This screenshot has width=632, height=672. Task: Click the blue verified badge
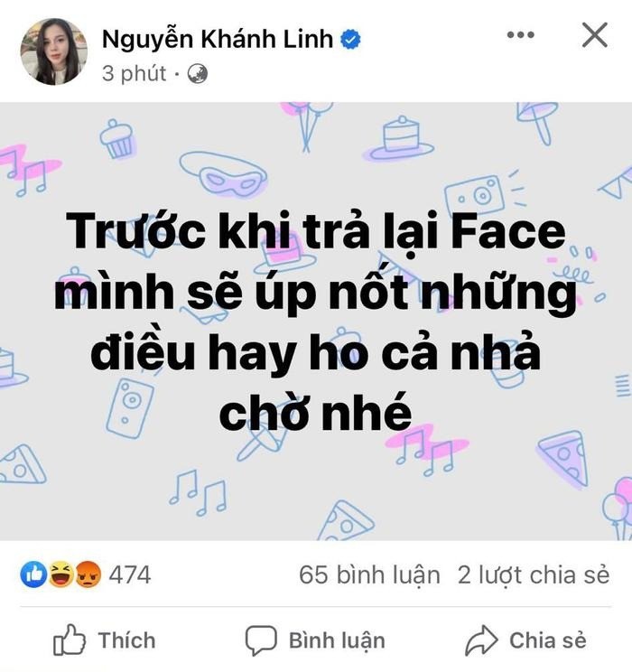[350, 39]
